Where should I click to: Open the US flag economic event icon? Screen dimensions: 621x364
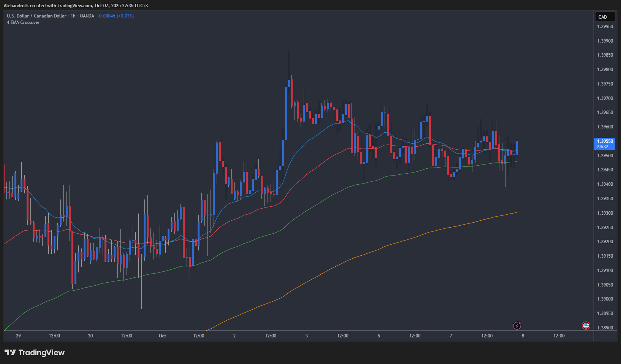pyautogui.click(x=586, y=326)
